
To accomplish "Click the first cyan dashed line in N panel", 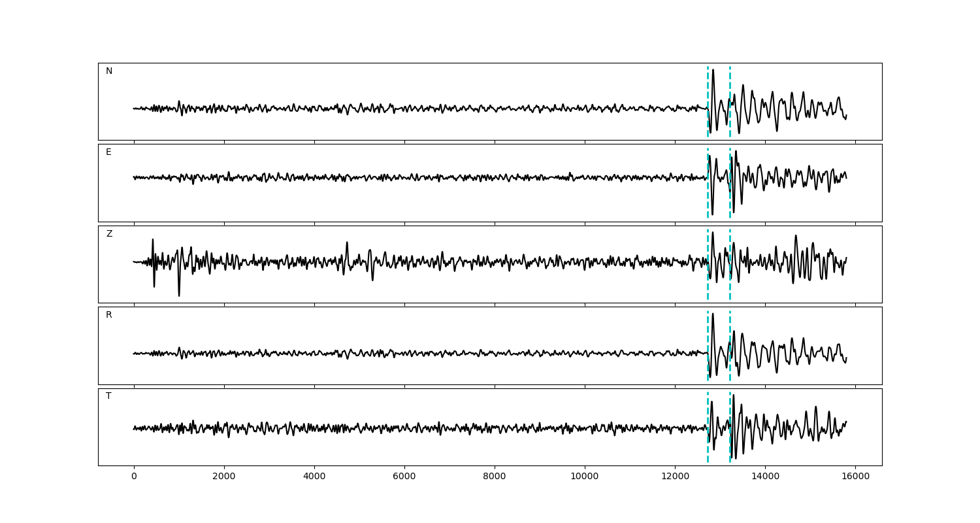I will pyautogui.click(x=708, y=85).
